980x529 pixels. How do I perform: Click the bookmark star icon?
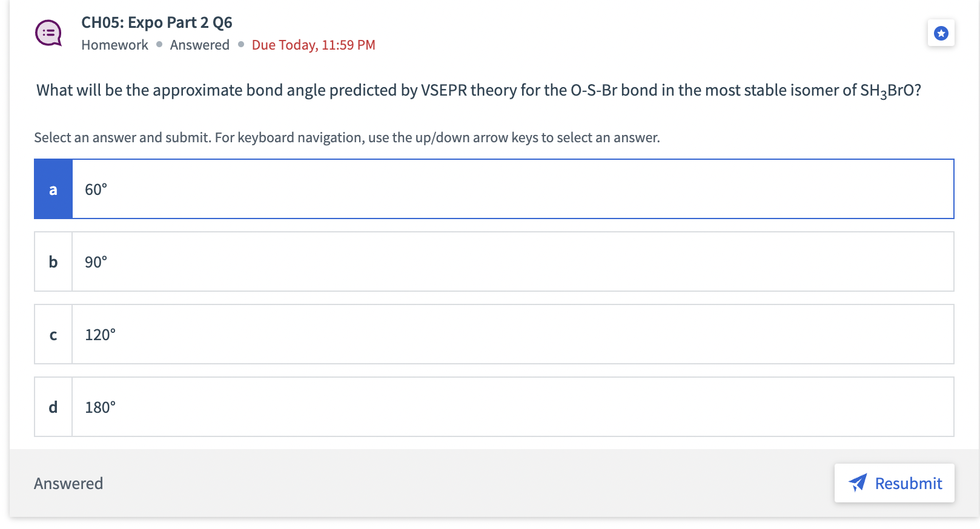pyautogui.click(x=940, y=33)
